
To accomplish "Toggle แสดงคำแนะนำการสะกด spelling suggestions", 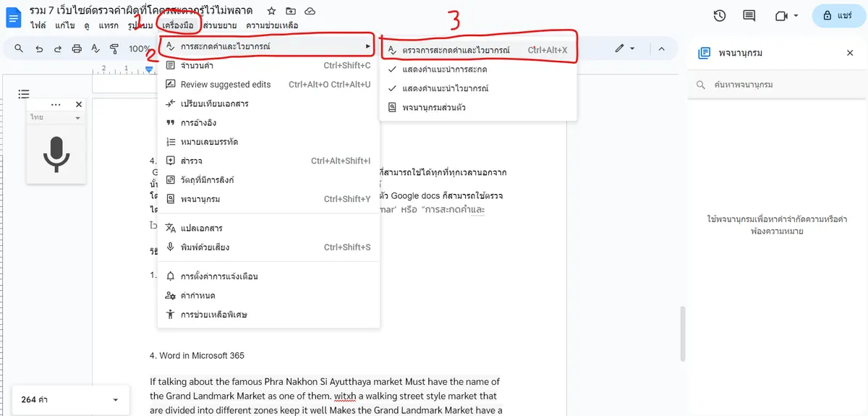I will [x=478, y=69].
